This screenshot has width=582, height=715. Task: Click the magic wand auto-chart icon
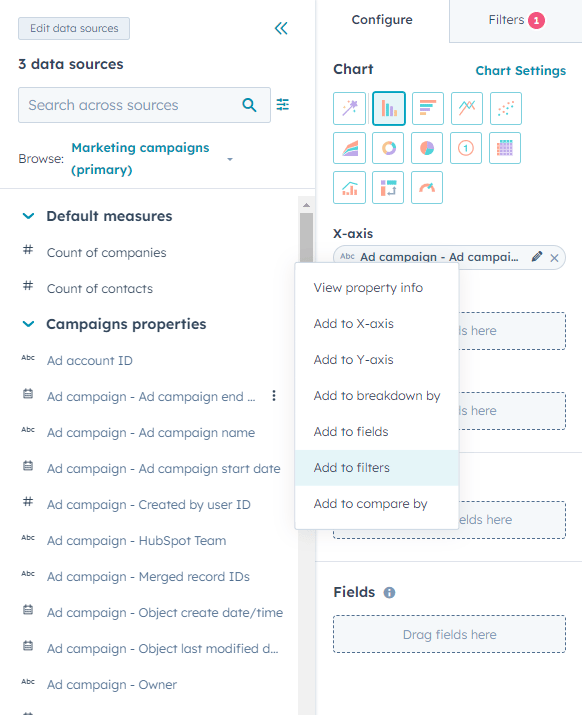pos(349,109)
